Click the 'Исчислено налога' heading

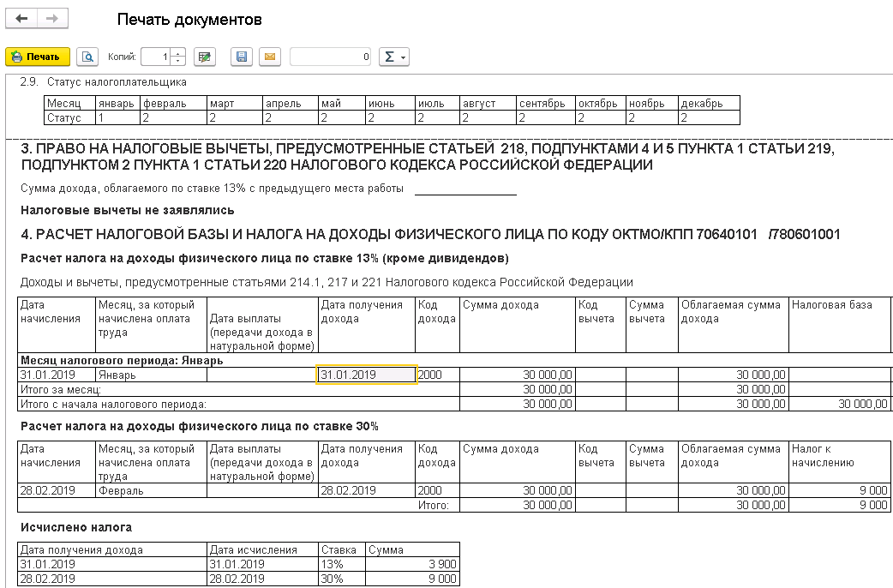(76, 528)
